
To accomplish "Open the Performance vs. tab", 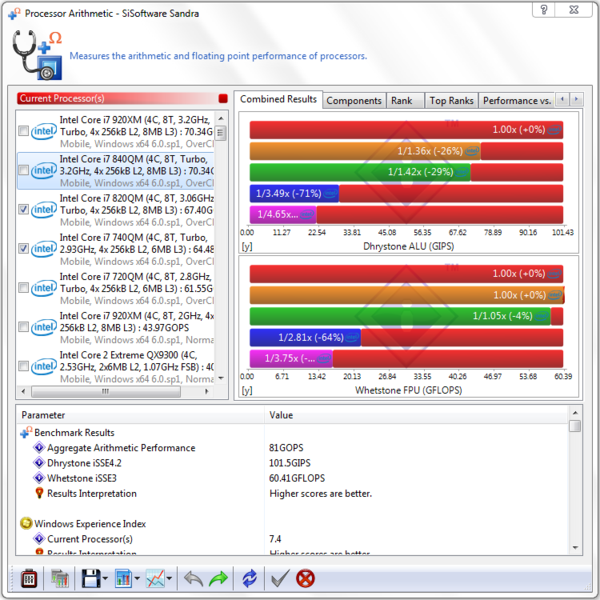I will click(517, 101).
